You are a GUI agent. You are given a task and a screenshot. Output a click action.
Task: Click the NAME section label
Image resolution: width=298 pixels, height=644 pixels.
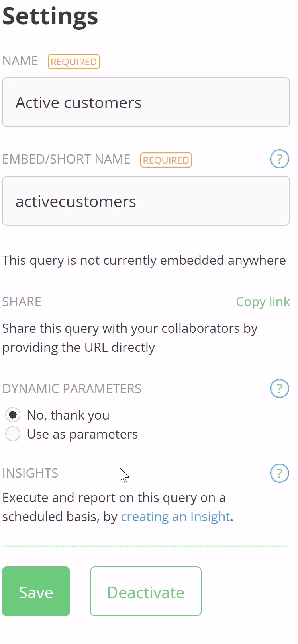[20, 61]
